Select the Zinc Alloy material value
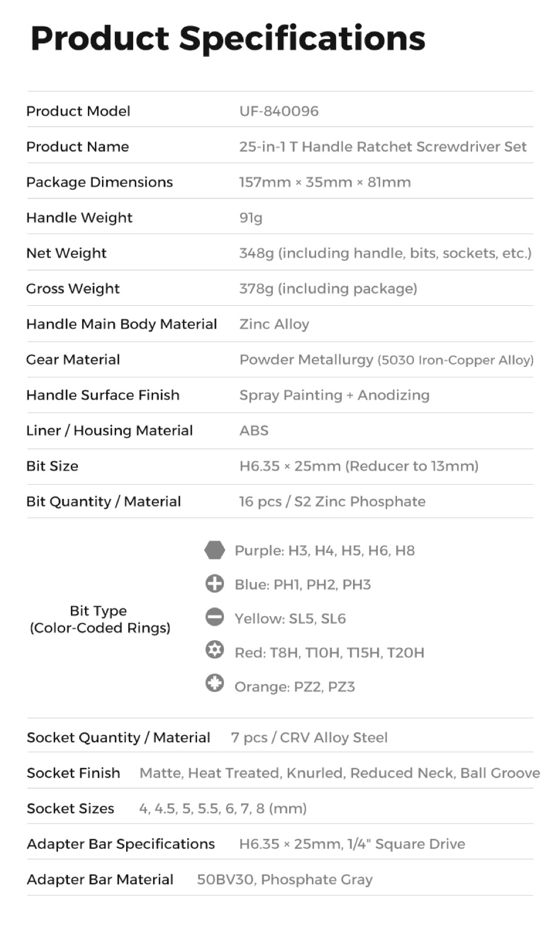Screen dimensions: 560x939 coord(274,324)
